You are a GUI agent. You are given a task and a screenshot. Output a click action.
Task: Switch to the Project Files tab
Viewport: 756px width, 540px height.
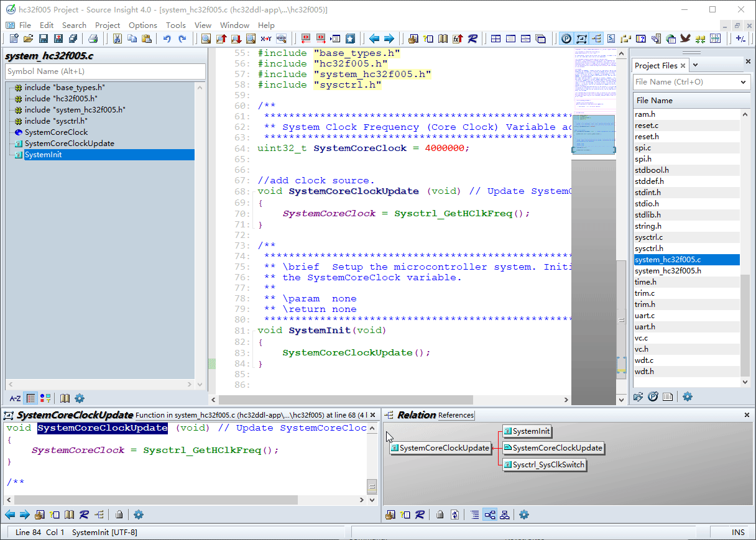click(x=656, y=65)
